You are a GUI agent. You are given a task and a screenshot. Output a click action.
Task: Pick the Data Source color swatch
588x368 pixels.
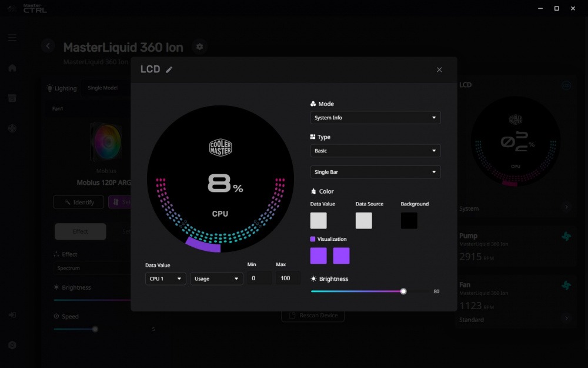click(x=364, y=220)
